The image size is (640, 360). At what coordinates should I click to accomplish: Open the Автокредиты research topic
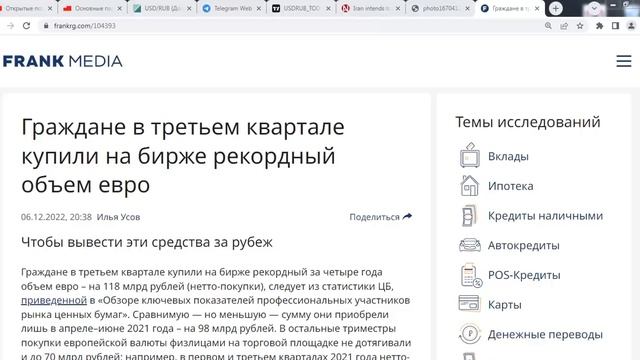(524, 246)
